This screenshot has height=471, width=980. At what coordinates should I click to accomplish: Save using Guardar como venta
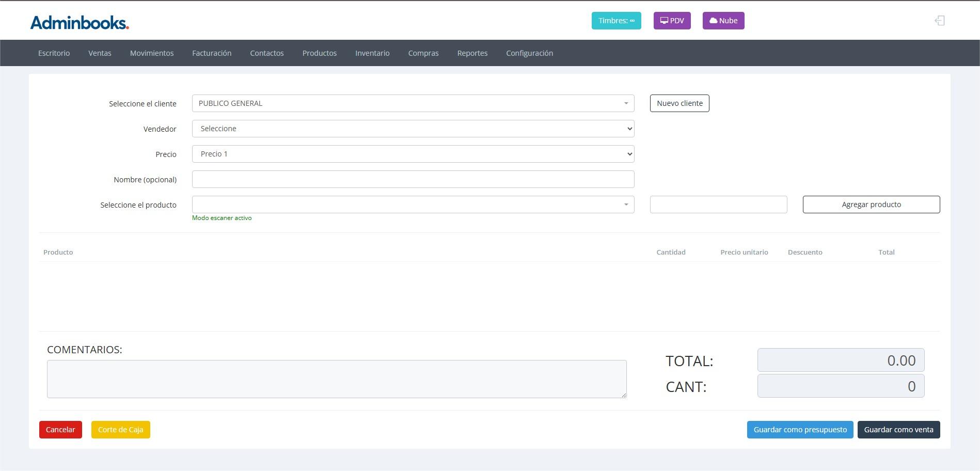pos(898,430)
